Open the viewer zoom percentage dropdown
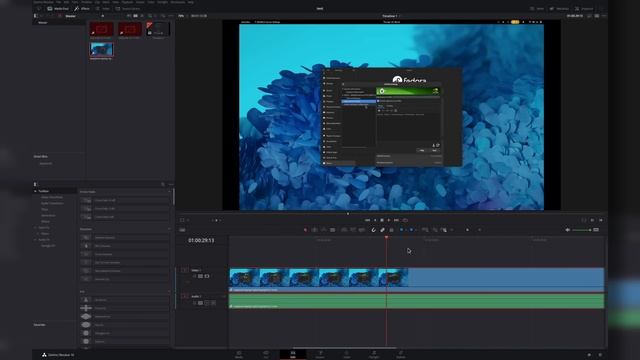 tap(182, 16)
